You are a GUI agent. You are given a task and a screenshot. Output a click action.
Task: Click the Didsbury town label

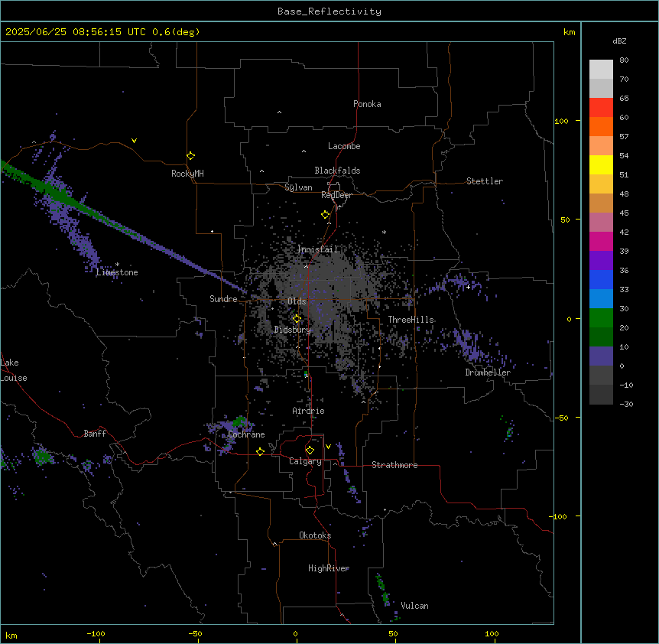pyautogui.click(x=293, y=330)
